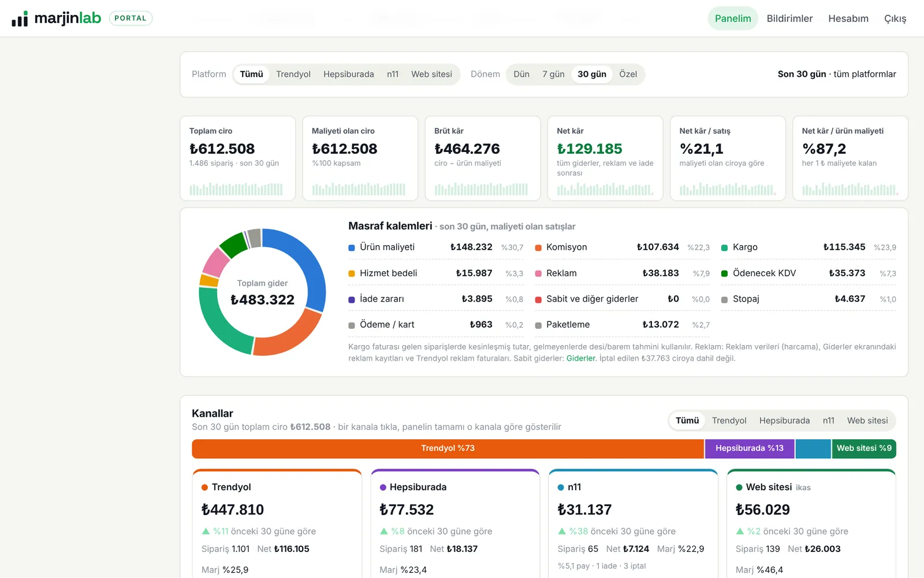Select Hepsiburada in Kanallar filter
924x578 pixels.
tap(784, 421)
